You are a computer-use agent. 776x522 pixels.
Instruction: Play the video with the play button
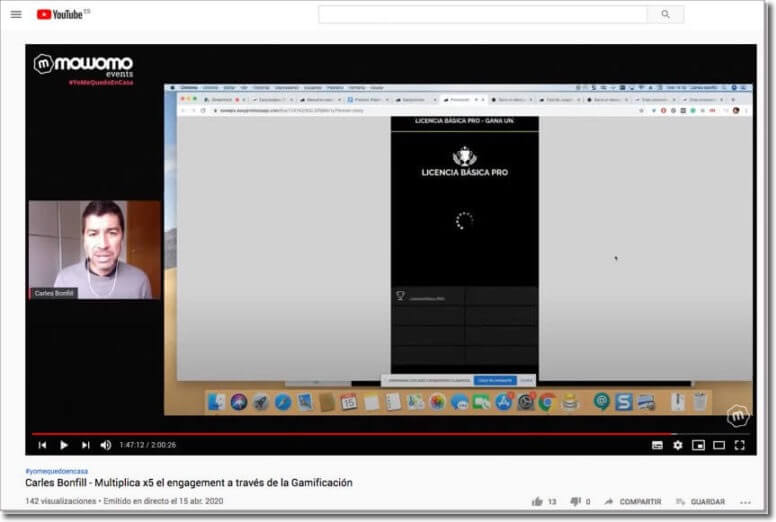pyautogui.click(x=64, y=445)
